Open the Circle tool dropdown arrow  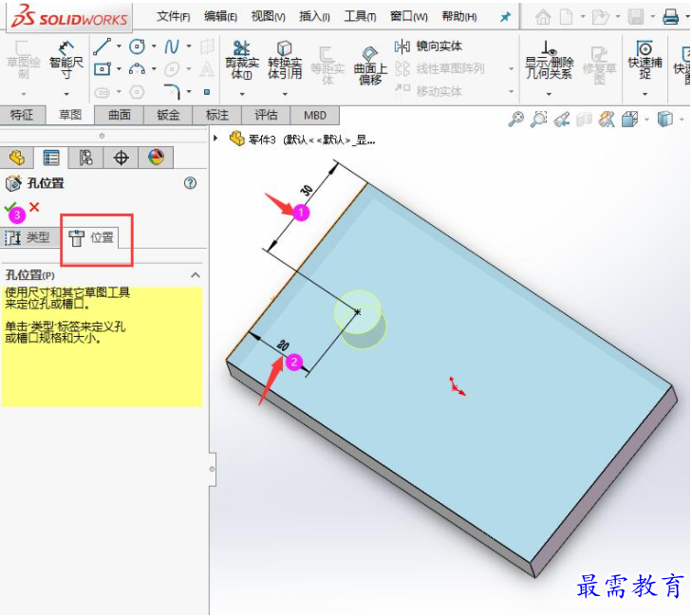[x=154, y=46]
